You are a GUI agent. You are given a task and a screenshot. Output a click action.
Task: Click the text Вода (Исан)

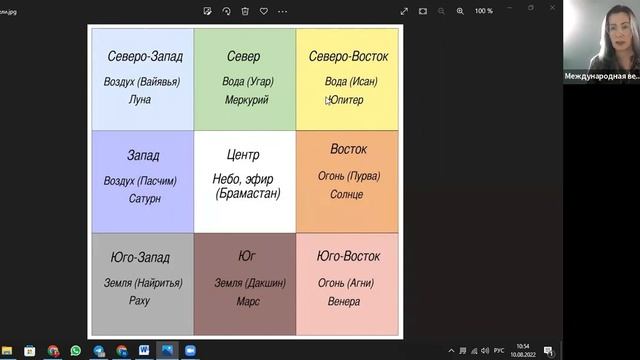(351, 82)
